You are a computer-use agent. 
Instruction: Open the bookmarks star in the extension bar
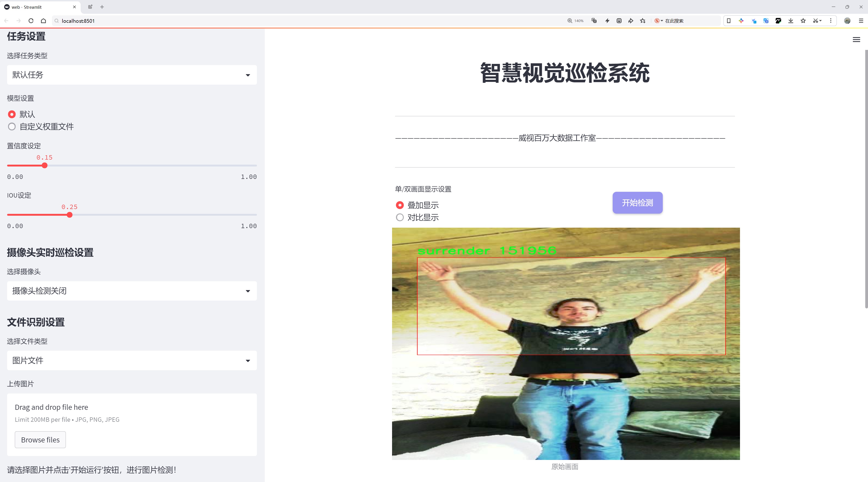803,21
